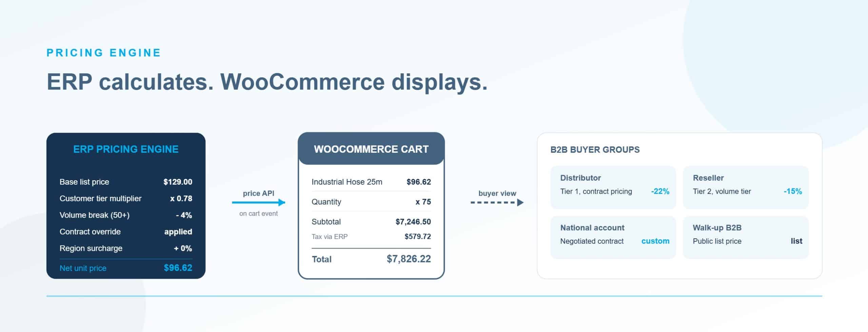The width and height of the screenshot is (868, 332).
Task: Open the National account card
Action: pyautogui.click(x=613, y=237)
